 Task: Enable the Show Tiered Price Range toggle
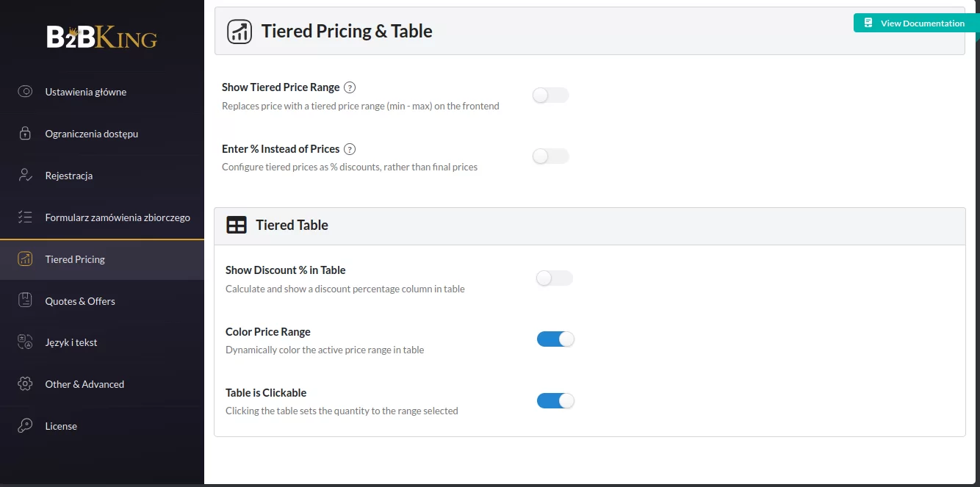click(x=550, y=95)
